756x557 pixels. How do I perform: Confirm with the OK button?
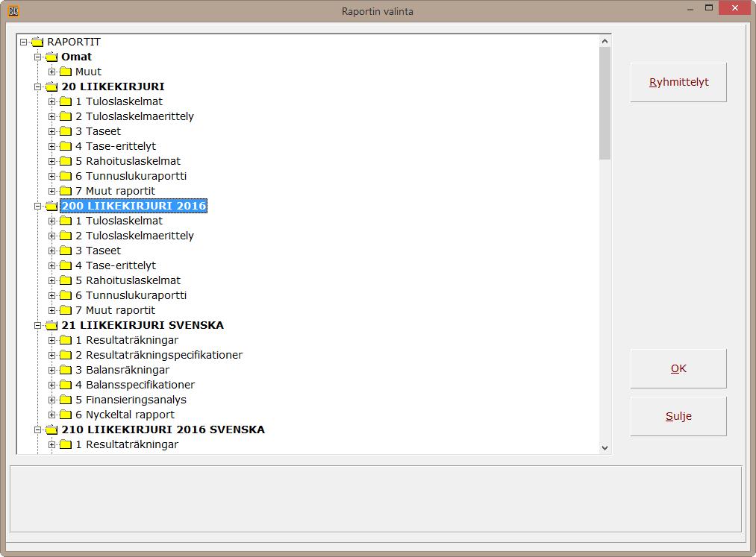[x=678, y=368]
